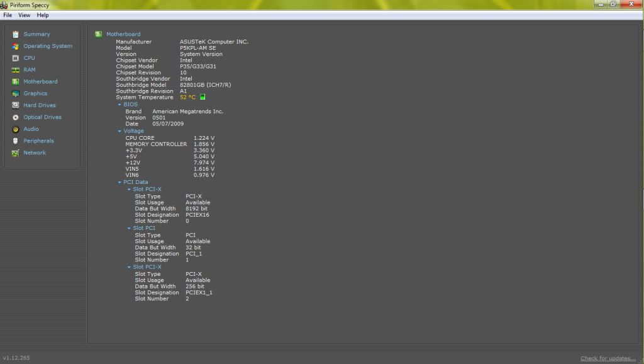
Task: Click the Summary clipboard icon in sidebar
Action: pyautogui.click(x=16, y=35)
